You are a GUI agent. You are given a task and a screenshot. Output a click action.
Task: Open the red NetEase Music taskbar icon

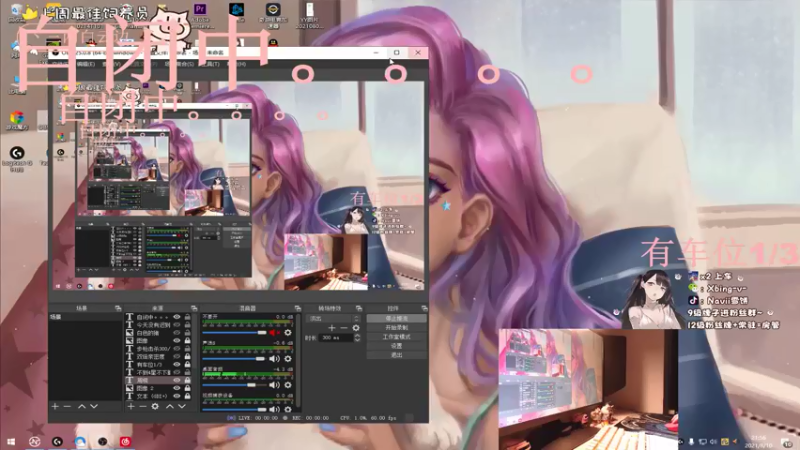[x=126, y=442]
